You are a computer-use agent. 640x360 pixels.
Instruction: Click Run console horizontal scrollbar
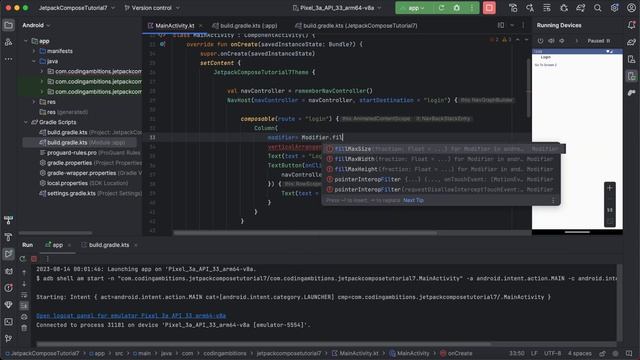[x=264, y=344]
